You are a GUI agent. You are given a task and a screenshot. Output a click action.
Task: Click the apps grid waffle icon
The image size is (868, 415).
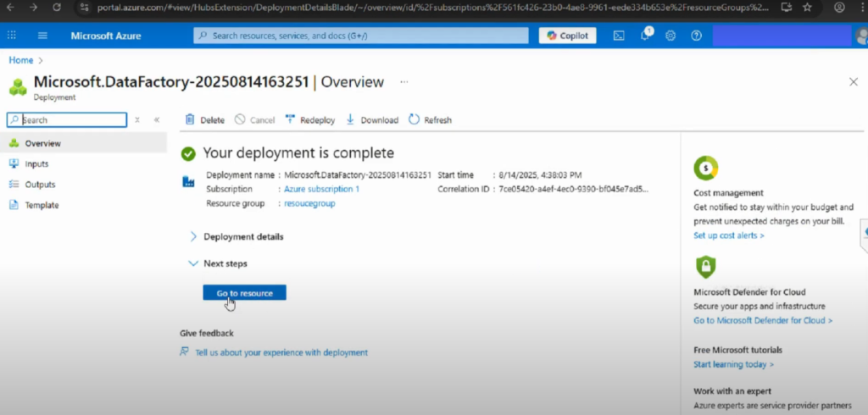click(x=12, y=36)
